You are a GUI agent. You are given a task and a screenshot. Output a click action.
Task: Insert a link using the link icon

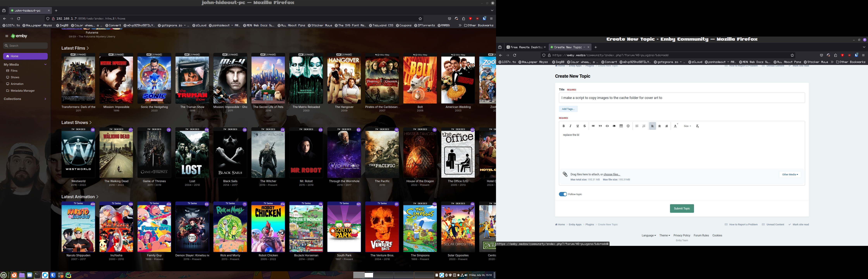click(x=593, y=126)
